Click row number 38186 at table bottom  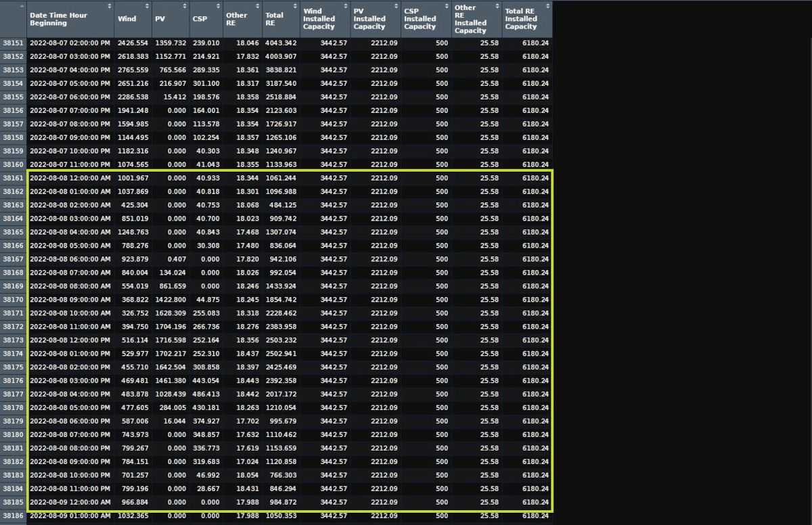tap(13, 516)
